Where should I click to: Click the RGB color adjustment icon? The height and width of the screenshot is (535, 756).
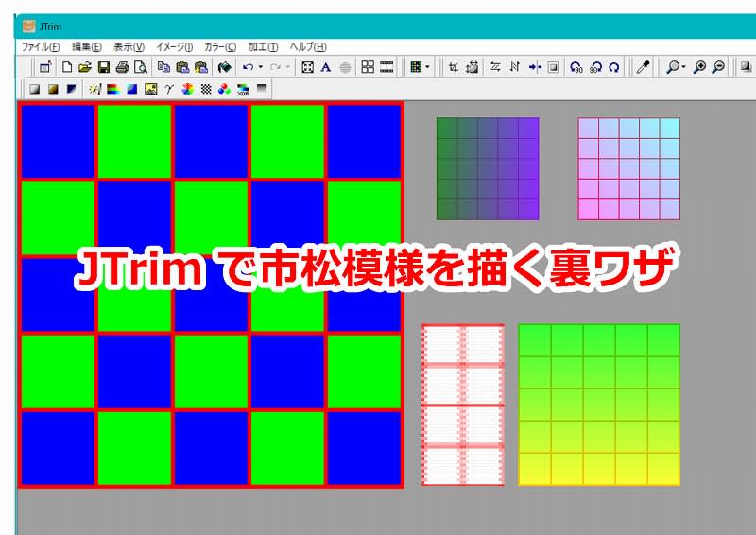coord(223,90)
